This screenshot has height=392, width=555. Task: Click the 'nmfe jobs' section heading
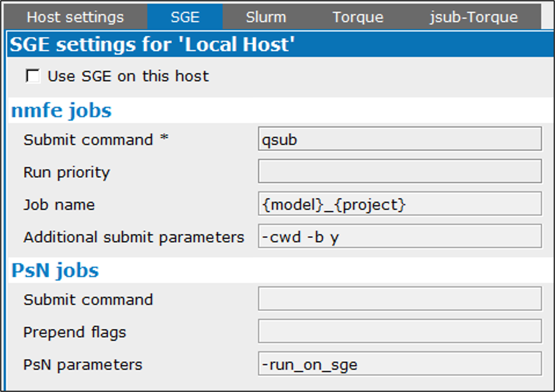pyautogui.click(x=61, y=111)
